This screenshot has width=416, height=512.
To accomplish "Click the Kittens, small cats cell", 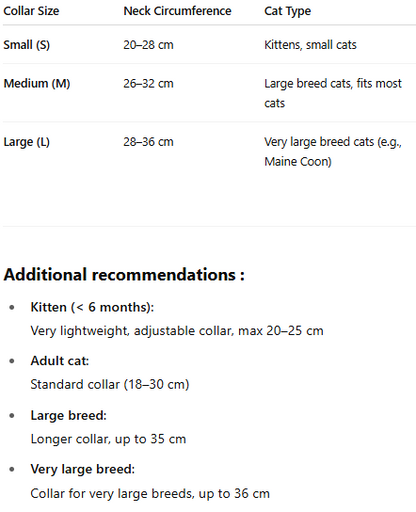I will 310,45.
